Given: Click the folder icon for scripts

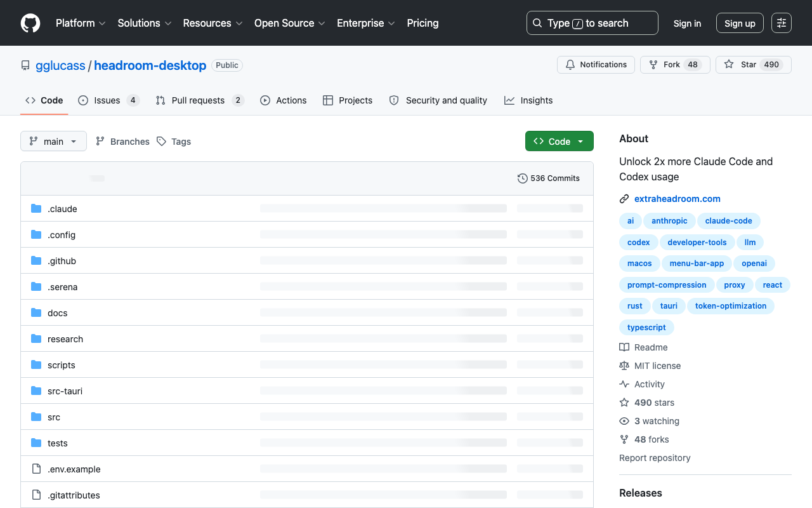Looking at the screenshot, I should [36, 365].
